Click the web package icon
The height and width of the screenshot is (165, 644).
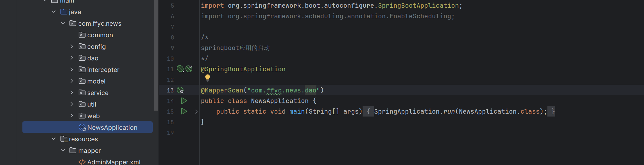[82, 116]
